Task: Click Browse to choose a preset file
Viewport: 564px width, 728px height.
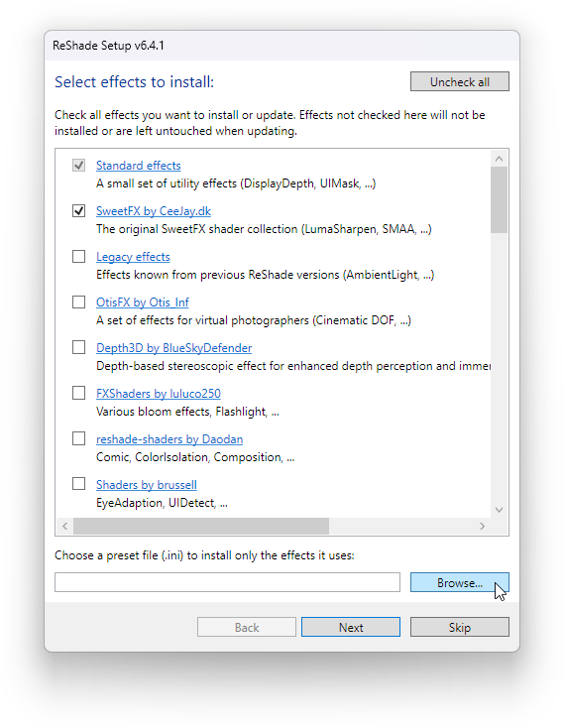Action: (x=460, y=582)
